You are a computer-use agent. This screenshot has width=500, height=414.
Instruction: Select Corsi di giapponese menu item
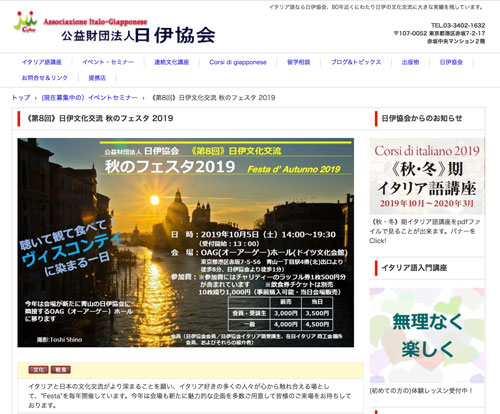point(238,62)
